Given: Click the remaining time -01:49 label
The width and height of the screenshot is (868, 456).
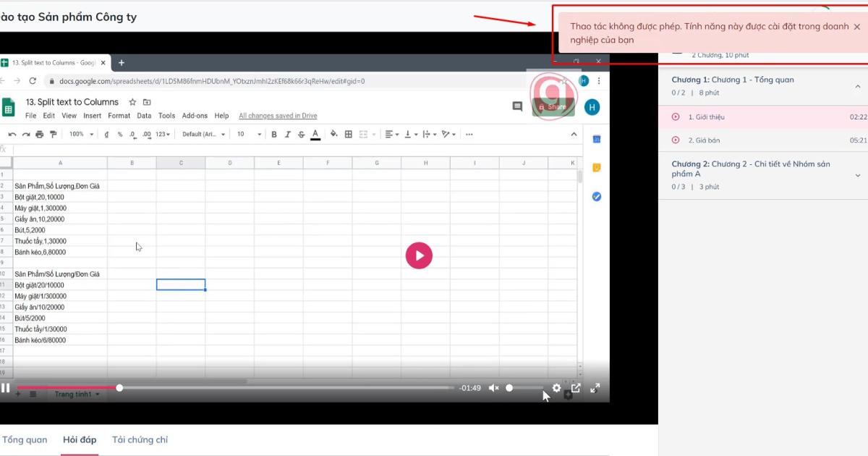Looking at the screenshot, I should (x=470, y=388).
